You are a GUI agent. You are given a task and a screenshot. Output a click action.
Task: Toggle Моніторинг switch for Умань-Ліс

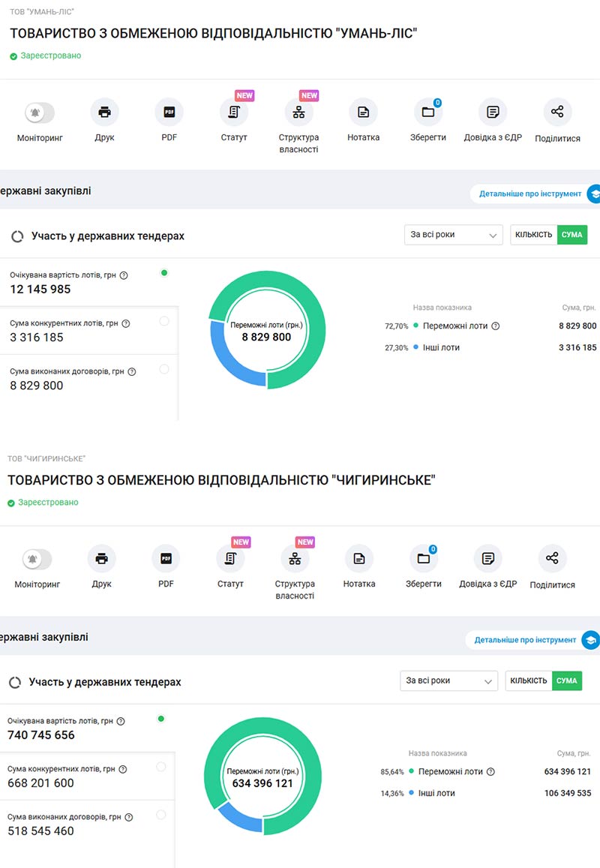click(x=39, y=113)
